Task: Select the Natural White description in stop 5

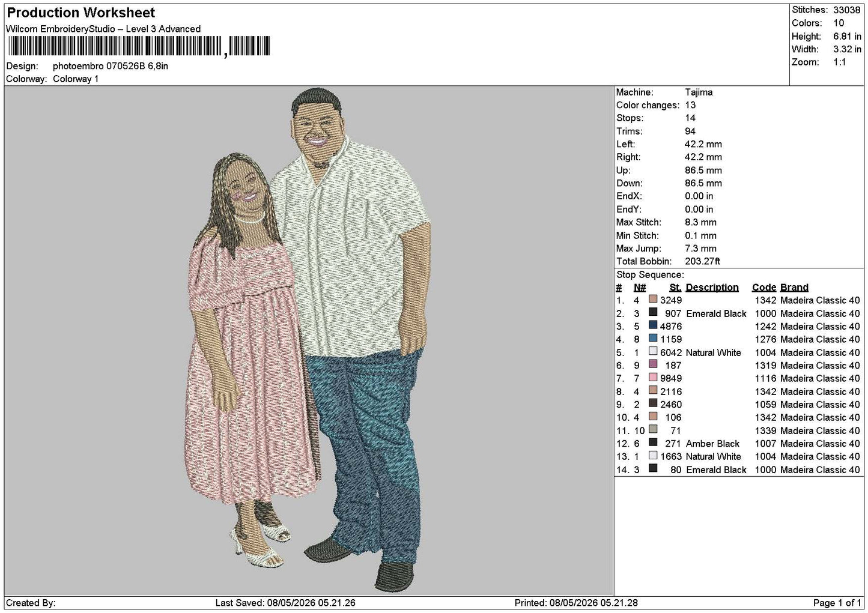Action: pos(714,352)
